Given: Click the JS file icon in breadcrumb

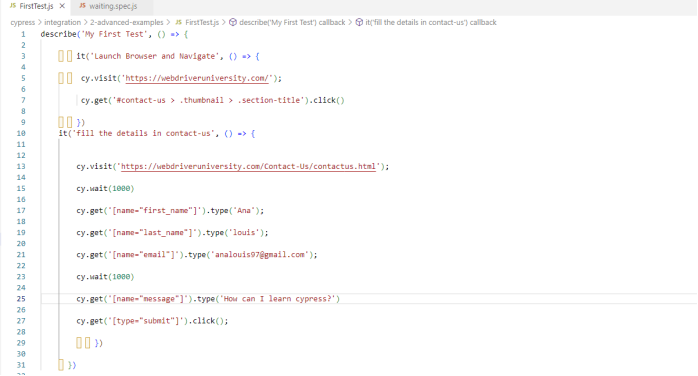Looking at the screenshot, I should [179, 22].
